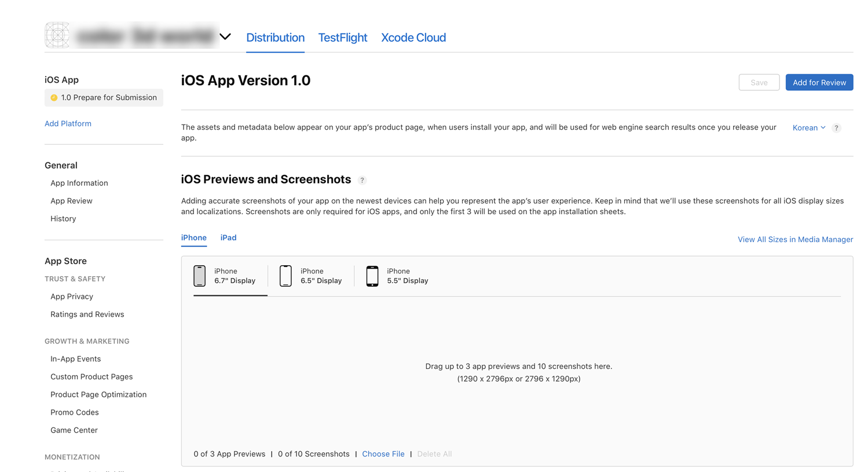Open Product Page Optimization

coord(98,395)
